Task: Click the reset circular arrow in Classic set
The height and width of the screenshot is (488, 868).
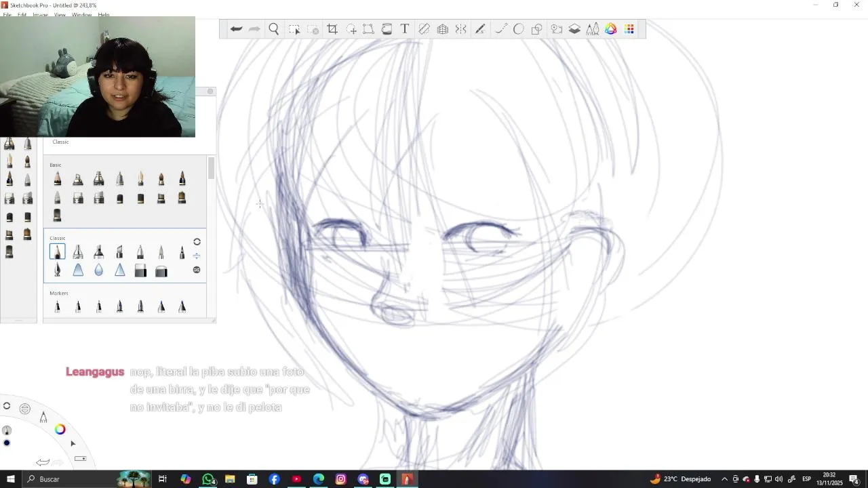Action: pos(197,242)
